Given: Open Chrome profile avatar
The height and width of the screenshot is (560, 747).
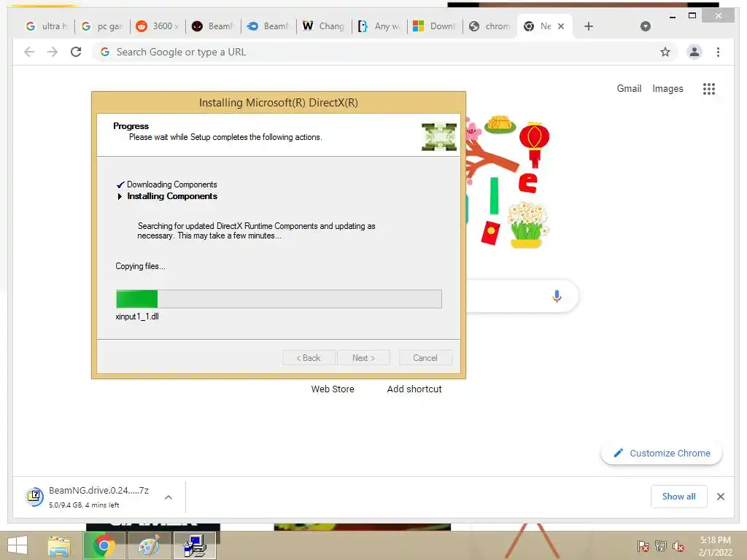Looking at the screenshot, I should coord(694,52).
